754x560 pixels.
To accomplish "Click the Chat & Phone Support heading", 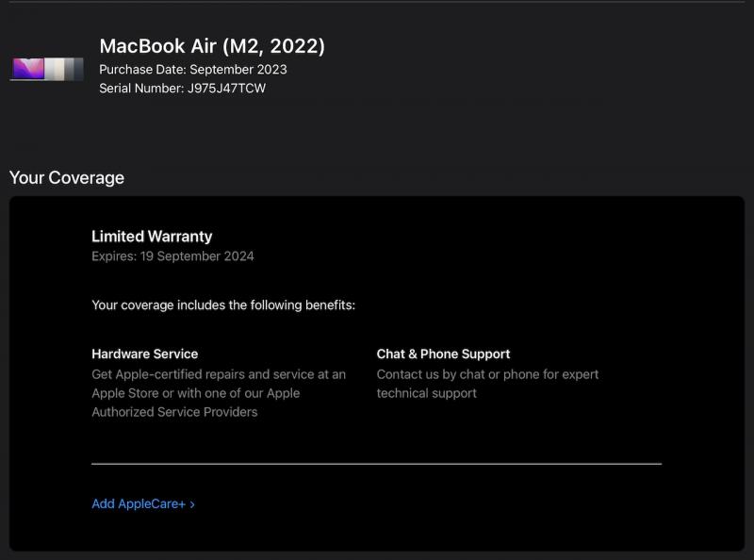I will [x=443, y=354].
